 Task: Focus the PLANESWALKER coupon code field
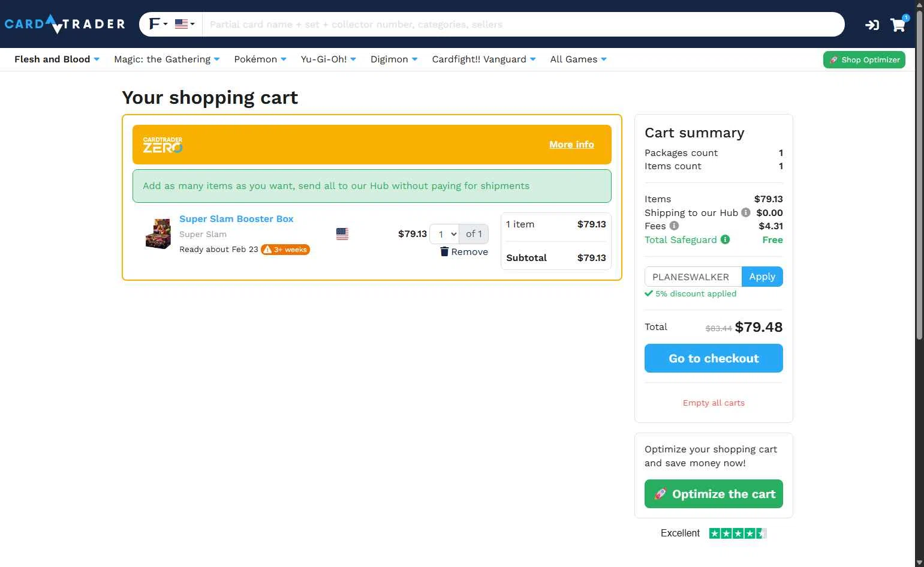pos(693,277)
